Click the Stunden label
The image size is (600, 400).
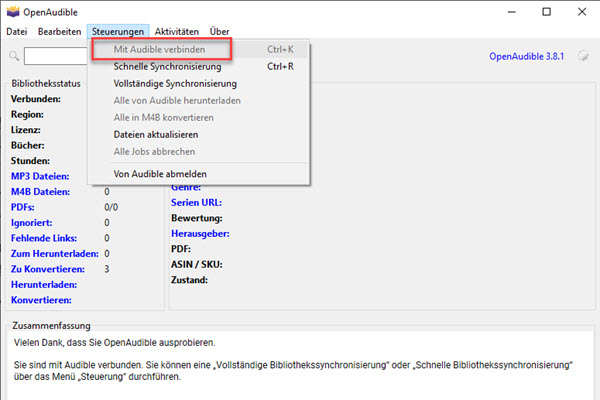pos(30,161)
